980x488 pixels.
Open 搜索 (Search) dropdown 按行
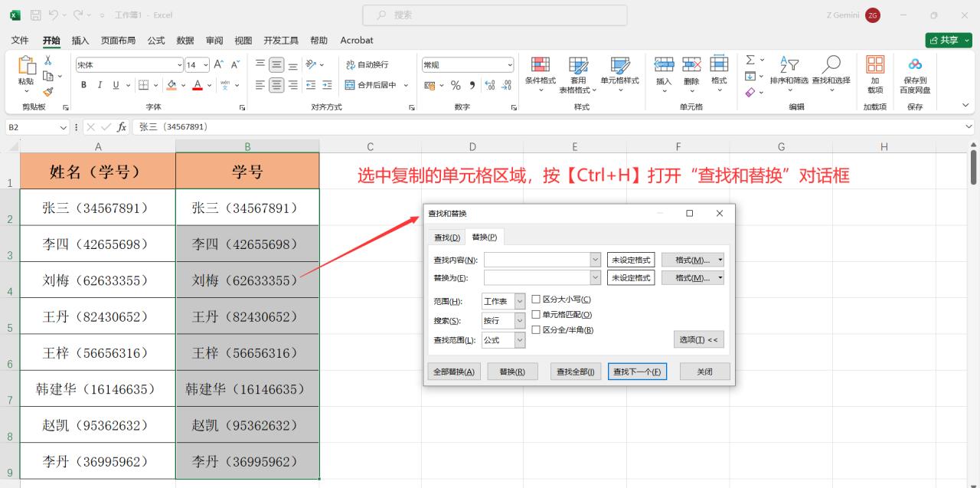tap(520, 320)
